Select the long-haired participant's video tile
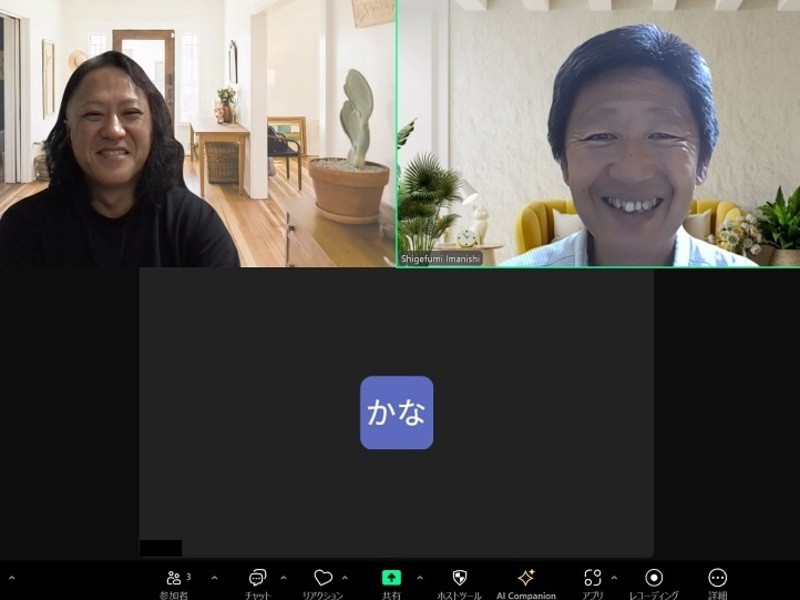The height and width of the screenshot is (600, 800). pos(197,133)
